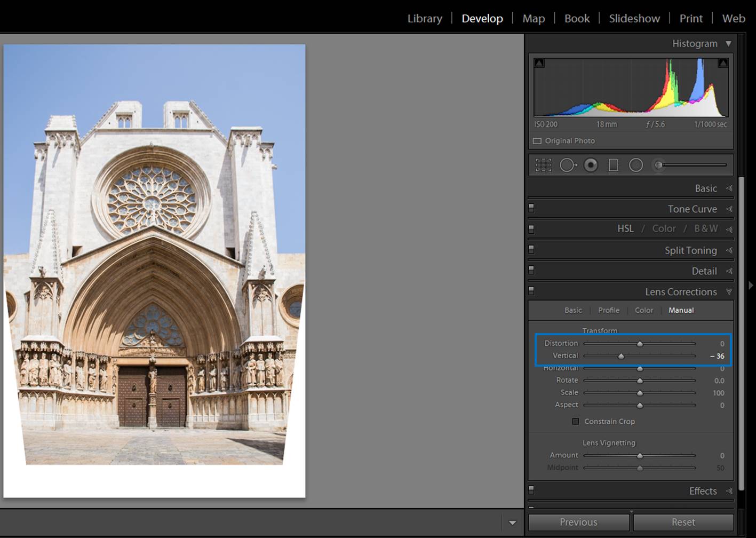The image size is (756, 538).
Task: Select B&W mode in panel header
Action: (x=706, y=228)
